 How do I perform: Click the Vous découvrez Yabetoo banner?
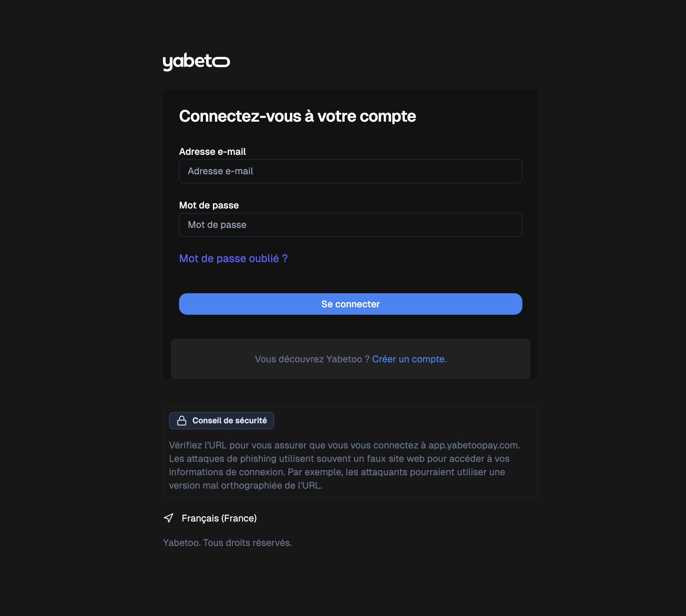[350, 359]
